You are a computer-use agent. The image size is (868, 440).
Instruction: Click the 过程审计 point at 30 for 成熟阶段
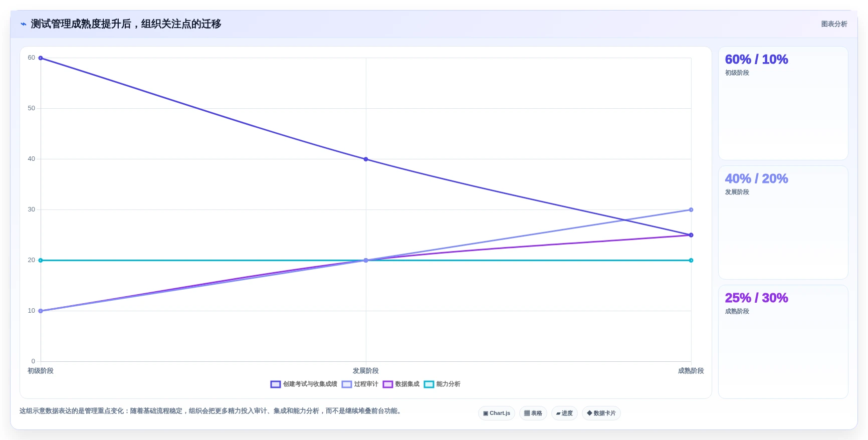pyautogui.click(x=691, y=210)
